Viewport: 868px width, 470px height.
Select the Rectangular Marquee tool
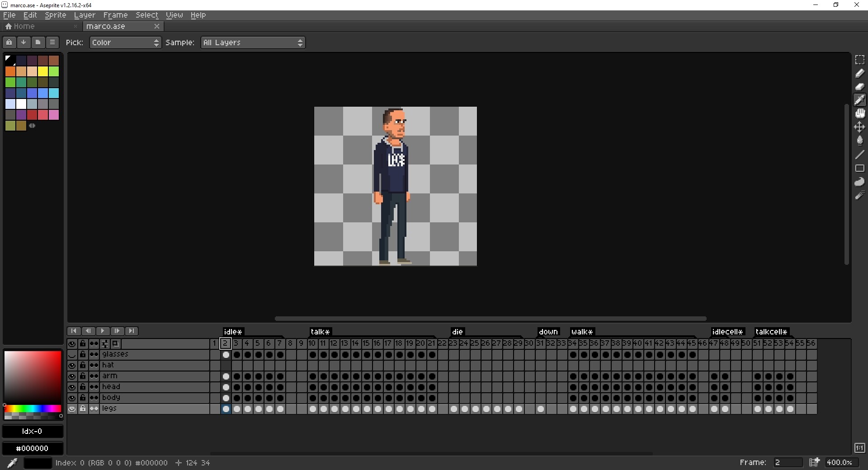(859, 60)
